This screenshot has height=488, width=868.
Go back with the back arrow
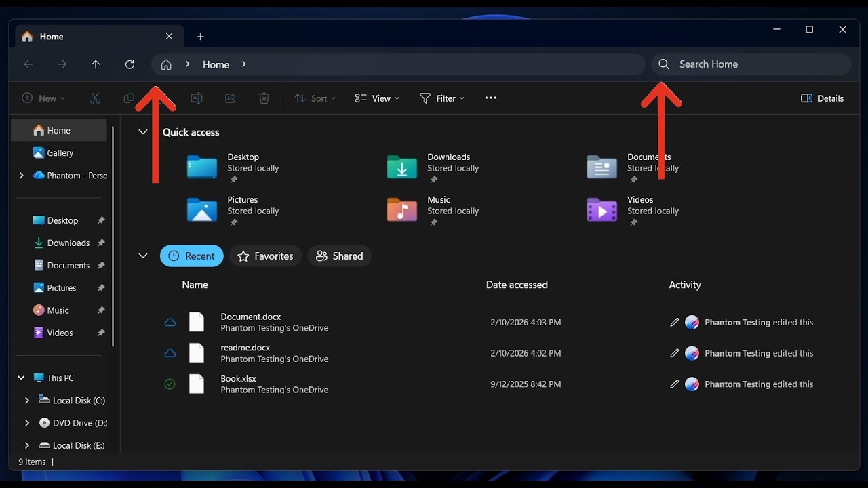click(x=28, y=64)
